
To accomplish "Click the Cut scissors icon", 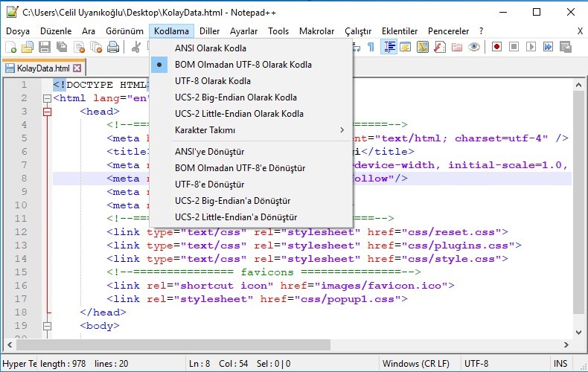I will pyautogui.click(x=136, y=48).
